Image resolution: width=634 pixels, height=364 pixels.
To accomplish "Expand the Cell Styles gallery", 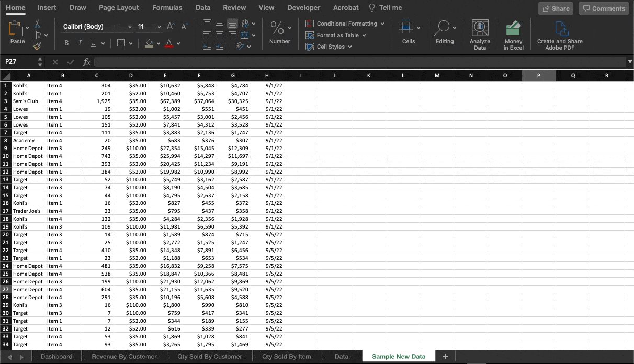I will [x=329, y=47].
